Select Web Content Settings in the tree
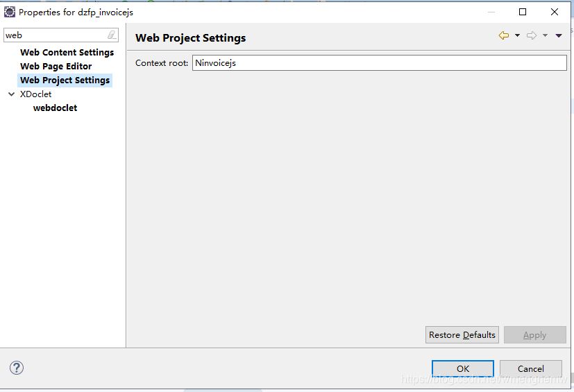 tap(67, 53)
